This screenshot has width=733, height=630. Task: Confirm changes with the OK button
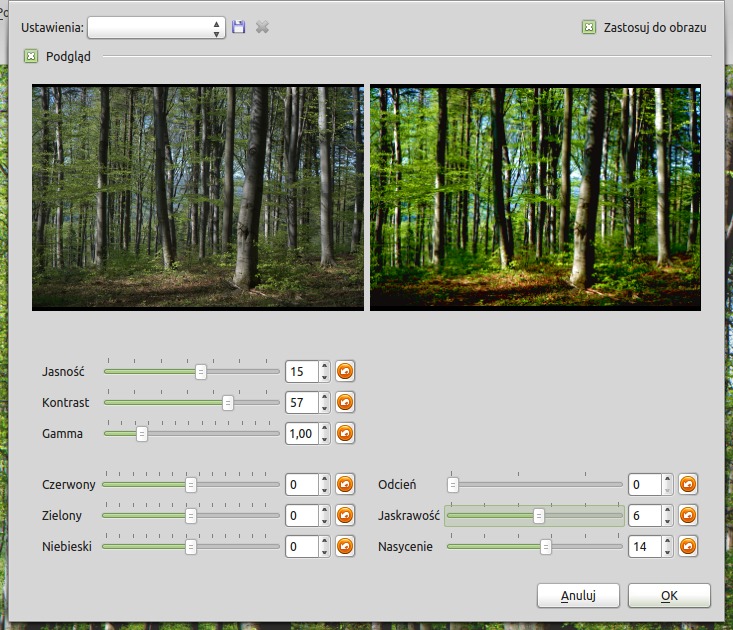(x=669, y=595)
